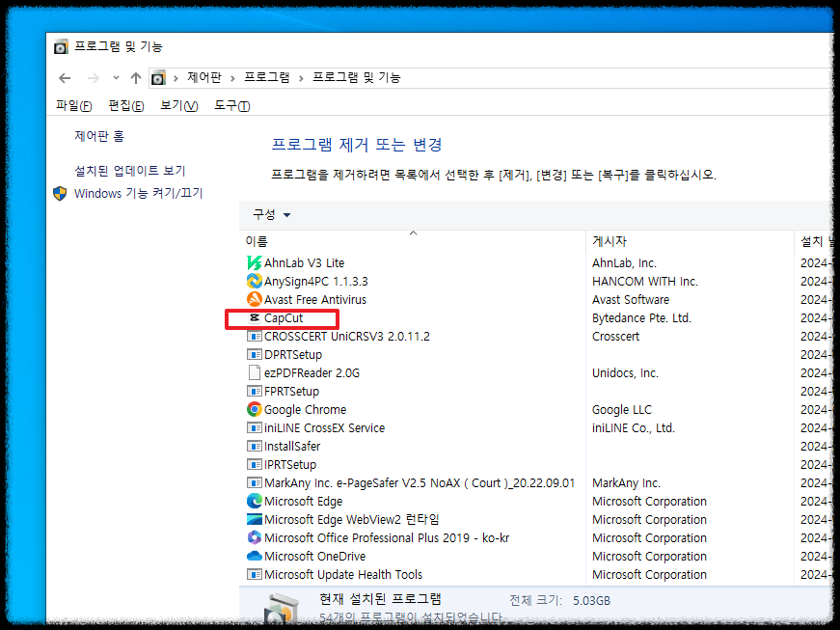Open the 파일(F) menu
Screen dimensions: 840x630
[x=74, y=106]
